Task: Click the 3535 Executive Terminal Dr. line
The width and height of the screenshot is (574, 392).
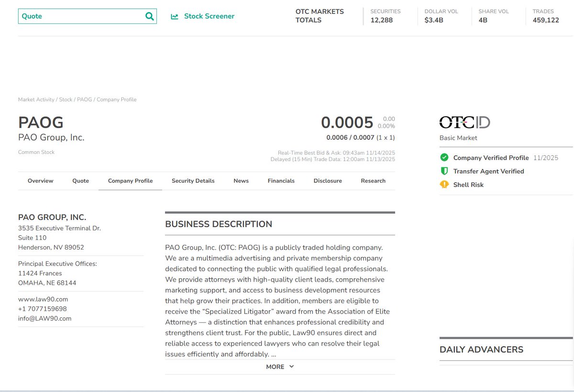Action: [59, 228]
